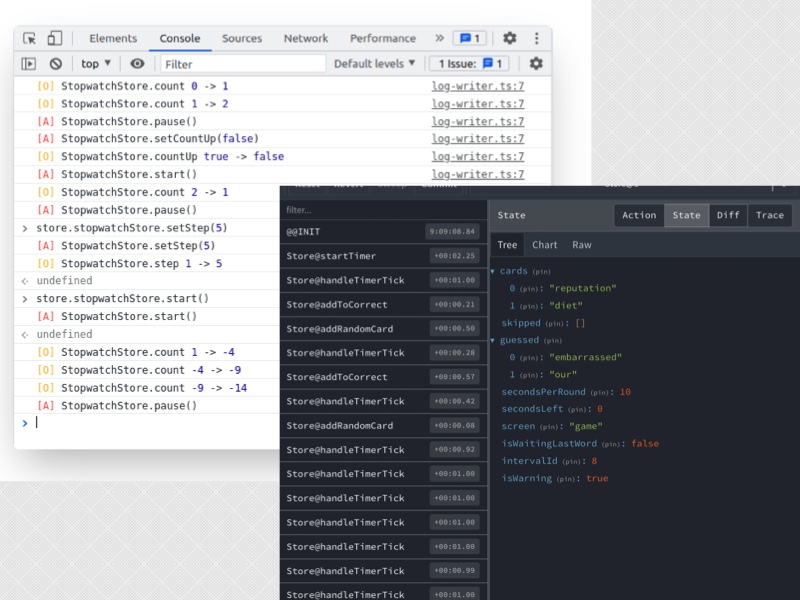
Task: Click the StopwatchStore.setCountUp(false) log line
Action: pos(160,139)
